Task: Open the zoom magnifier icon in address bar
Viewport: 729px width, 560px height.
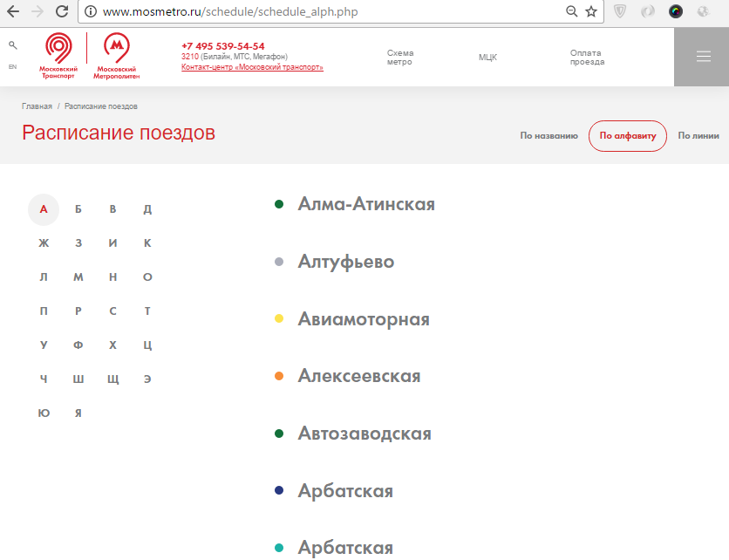Action: [x=572, y=11]
